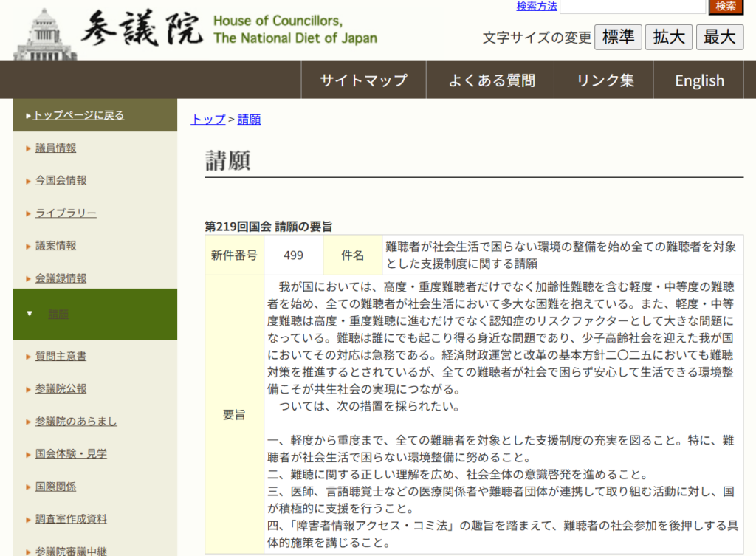Open リンク集 in navigation bar
Screen dimensions: 756x556
pos(605,80)
